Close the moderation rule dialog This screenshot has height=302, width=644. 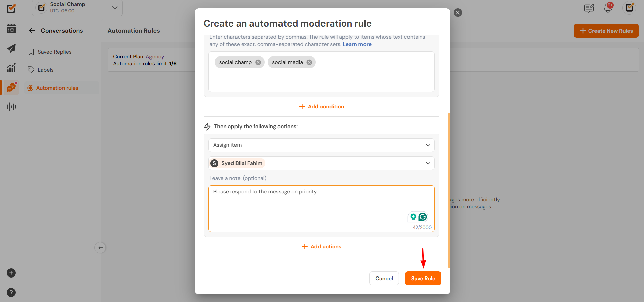(458, 13)
